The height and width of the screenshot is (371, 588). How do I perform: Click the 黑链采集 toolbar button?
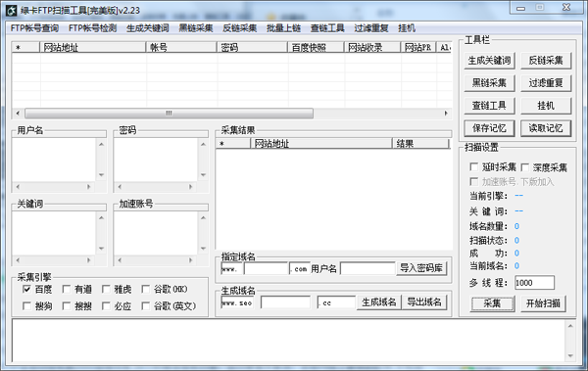tap(489, 83)
